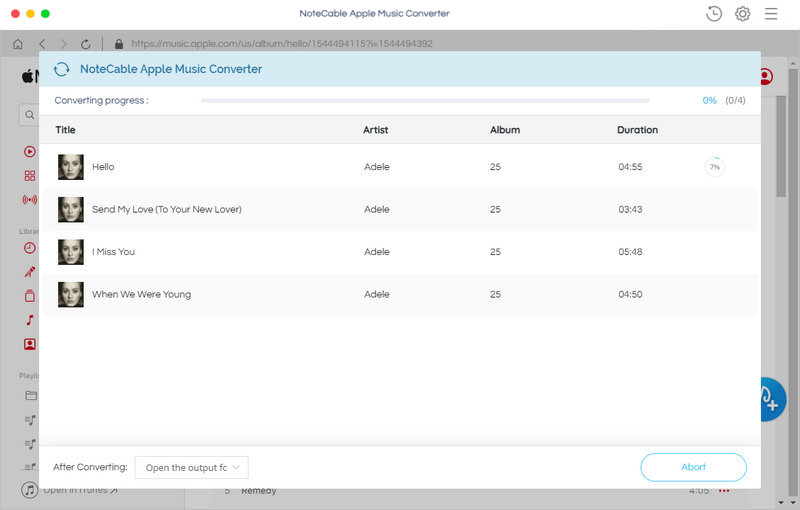Open the settings gear icon
The width and height of the screenshot is (800, 510).
[x=742, y=14]
